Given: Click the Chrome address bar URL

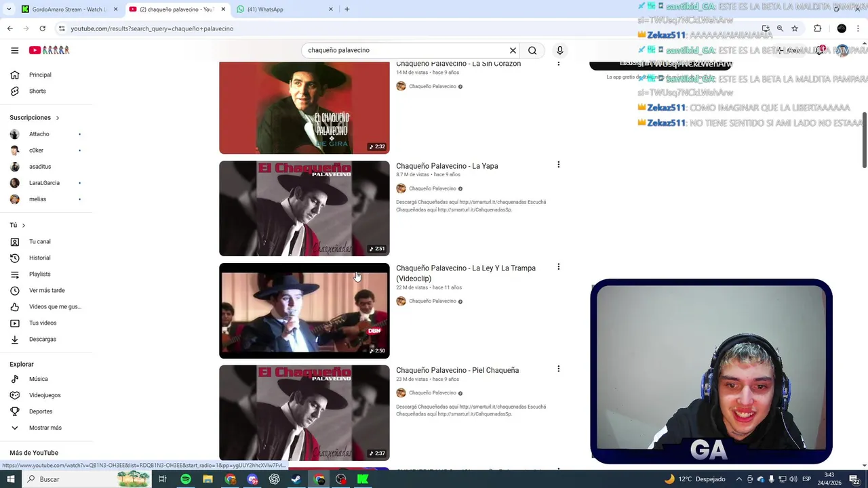Looking at the screenshot, I should (152, 28).
